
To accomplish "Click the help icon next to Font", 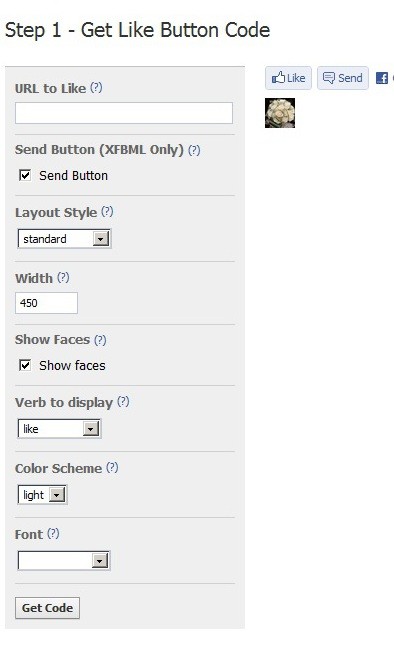I will pyautogui.click(x=53, y=534).
